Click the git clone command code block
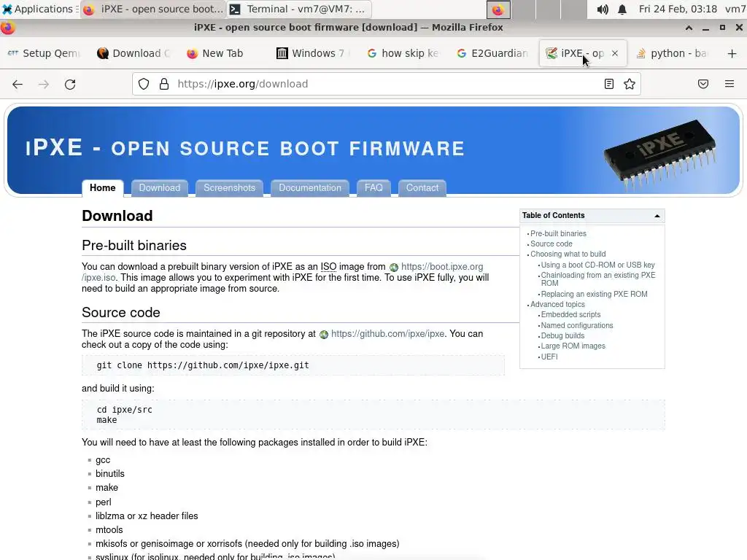Image resolution: width=747 pixels, height=560 pixels. [293, 365]
